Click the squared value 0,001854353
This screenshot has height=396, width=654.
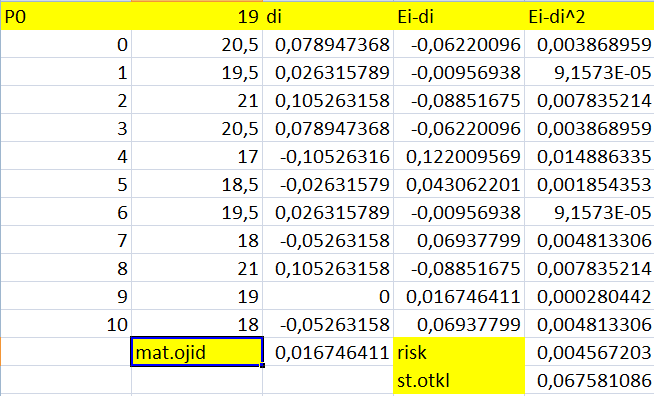tap(589, 184)
